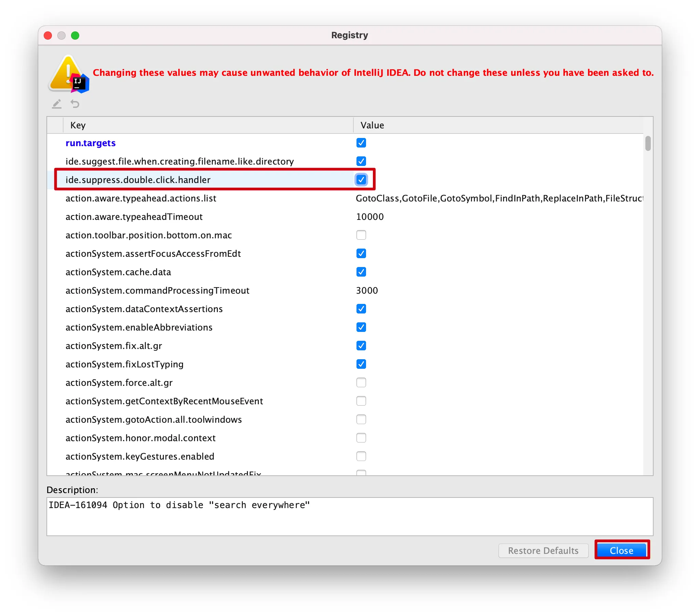The image size is (700, 616).
Task: Select the action.aware.typeaheadTimeout row
Action: 345,217
